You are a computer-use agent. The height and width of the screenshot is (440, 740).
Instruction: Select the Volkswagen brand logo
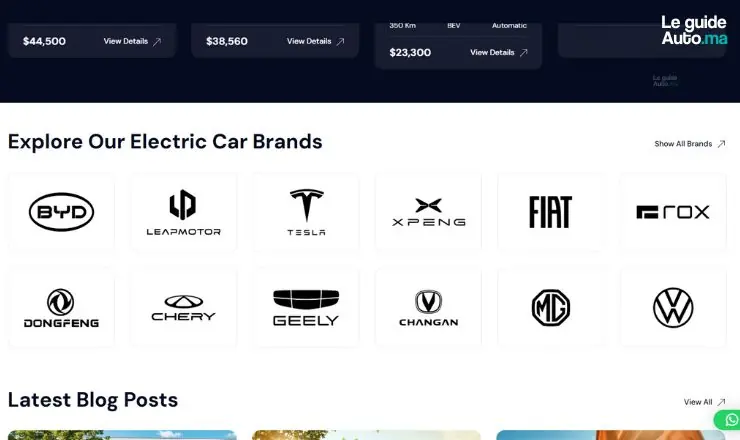[673, 308]
